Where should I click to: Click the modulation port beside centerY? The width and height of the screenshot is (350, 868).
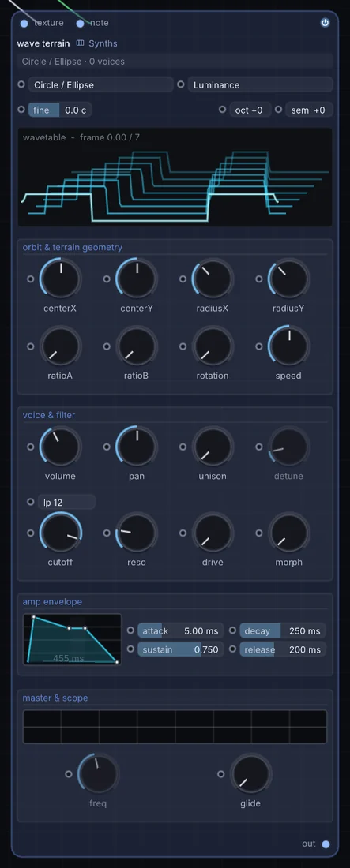pos(107,279)
